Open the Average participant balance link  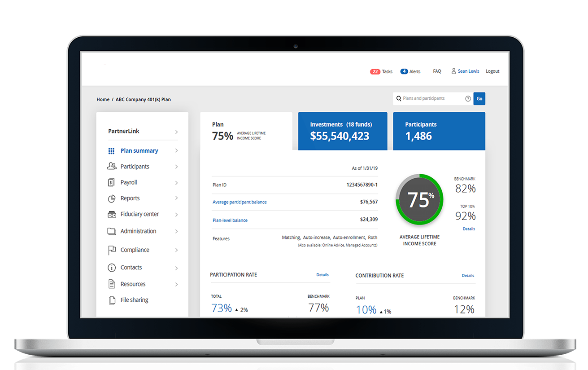click(240, 202)
